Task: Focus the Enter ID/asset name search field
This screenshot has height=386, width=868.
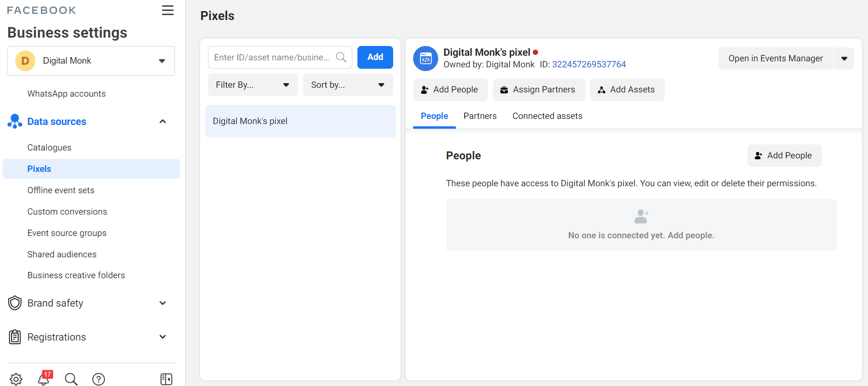Action: point(280,57)
